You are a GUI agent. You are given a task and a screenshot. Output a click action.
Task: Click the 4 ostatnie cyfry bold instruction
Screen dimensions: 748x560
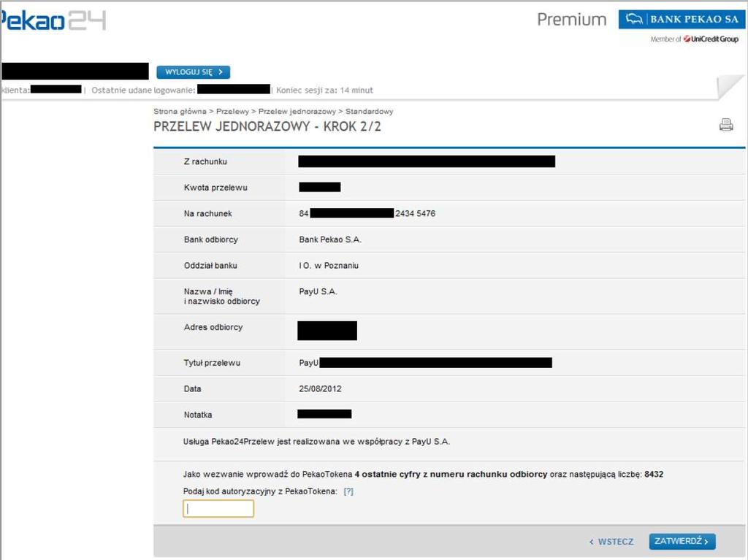[451, 475]
